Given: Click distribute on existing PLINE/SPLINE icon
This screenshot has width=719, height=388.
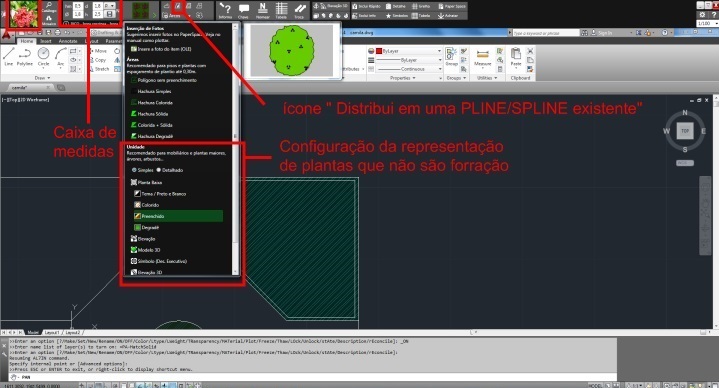Looking at the screenshot, I should pyautogui.click(x=178, y=6).
